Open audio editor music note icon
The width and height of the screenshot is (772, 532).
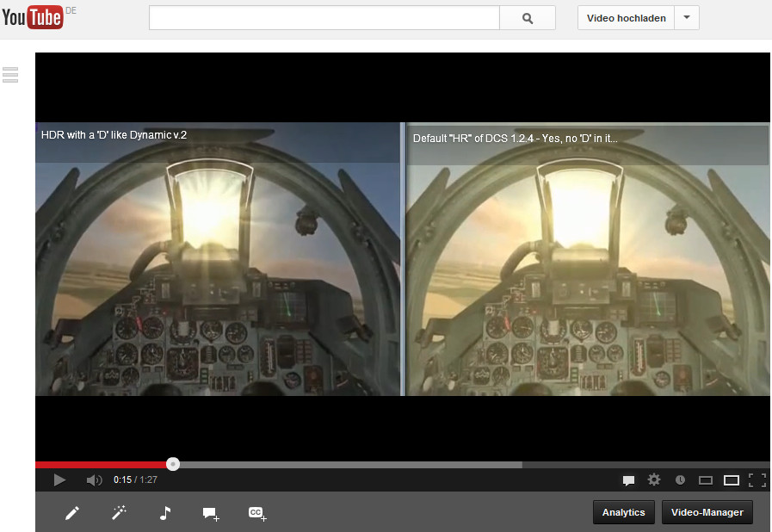click(x=165, y=513)
